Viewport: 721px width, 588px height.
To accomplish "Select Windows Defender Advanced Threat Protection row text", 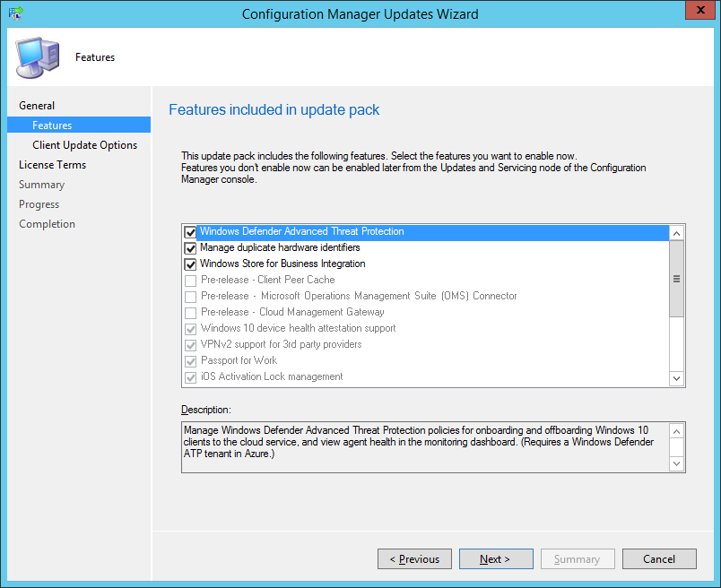I will pos(301,231).
